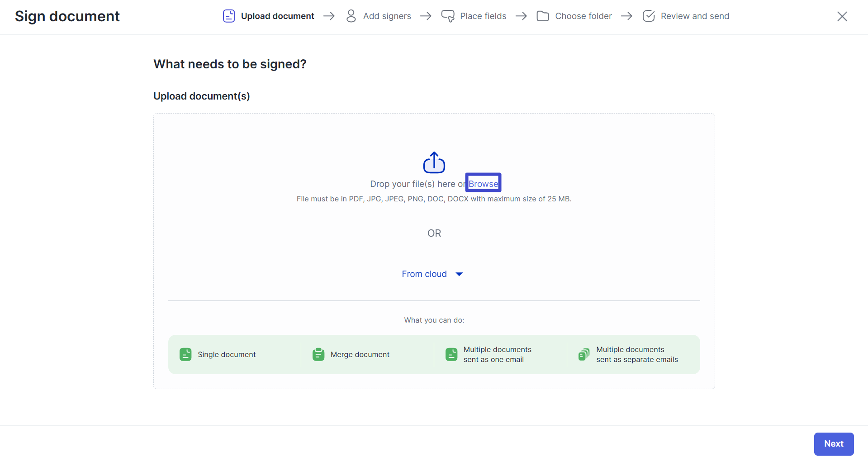Image resolution: width=868 pixels, height=462 pixels.
Task: Select the Merge document option label
Action: (x=360, y=355)
